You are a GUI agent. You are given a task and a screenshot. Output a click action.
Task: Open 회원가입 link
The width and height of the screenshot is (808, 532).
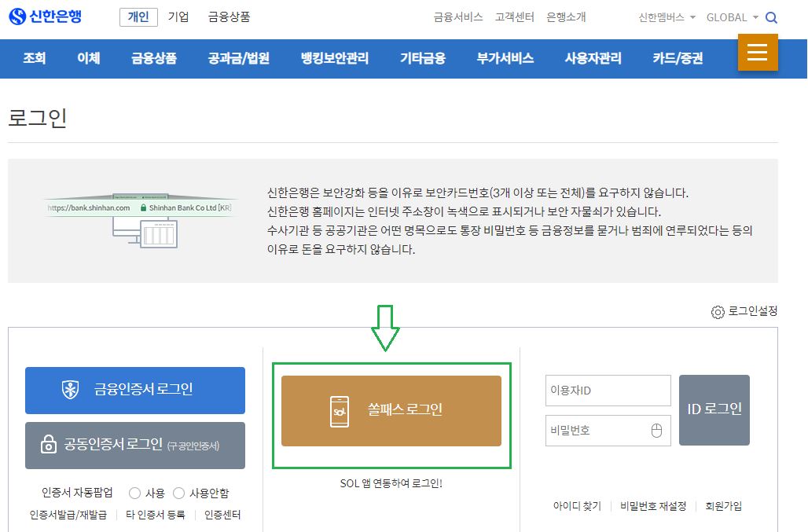tap(723, 506)
